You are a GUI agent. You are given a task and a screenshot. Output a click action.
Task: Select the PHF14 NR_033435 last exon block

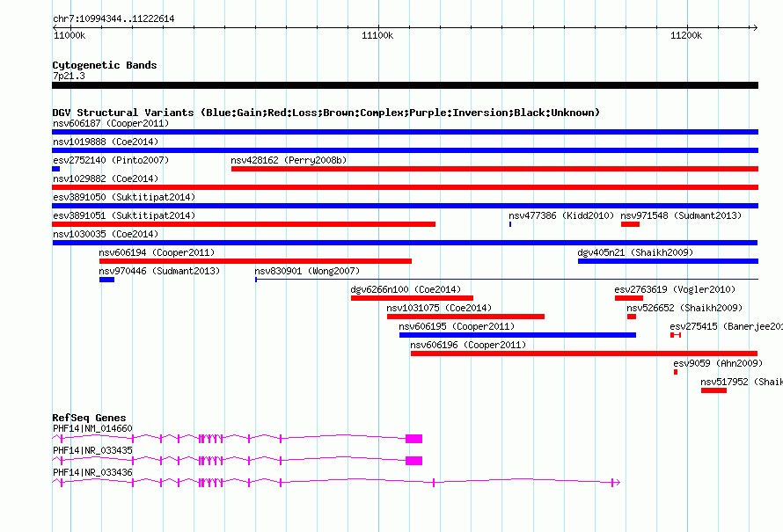tap(414, 461)
